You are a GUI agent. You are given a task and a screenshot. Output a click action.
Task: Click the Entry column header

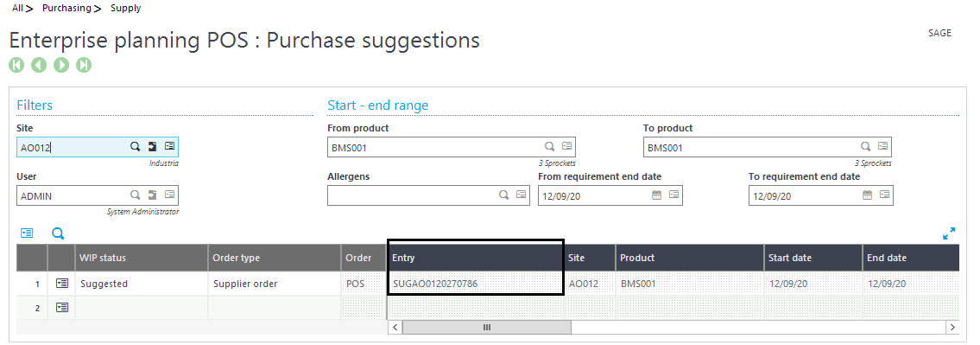click(x=477, y=258)
